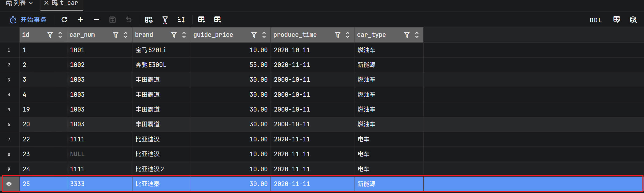
Task: Click the database search icon
Action: 633,20
